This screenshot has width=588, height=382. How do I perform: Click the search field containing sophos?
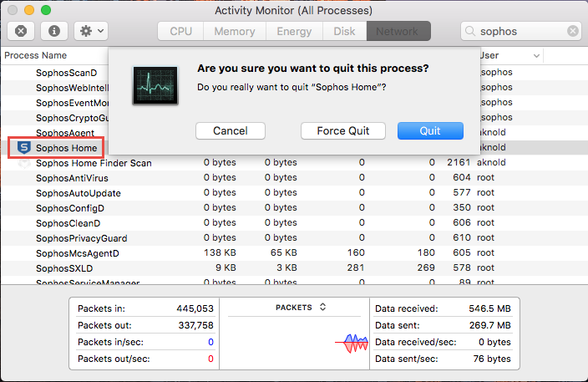521,31
